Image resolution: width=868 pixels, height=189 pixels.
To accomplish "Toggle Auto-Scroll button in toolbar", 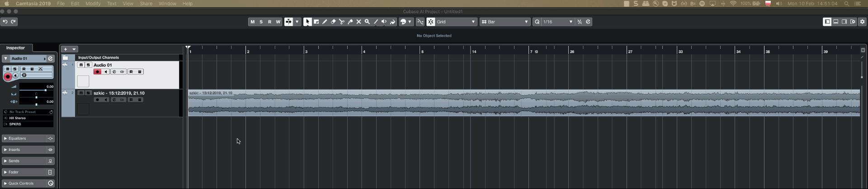I will point(288,22).
